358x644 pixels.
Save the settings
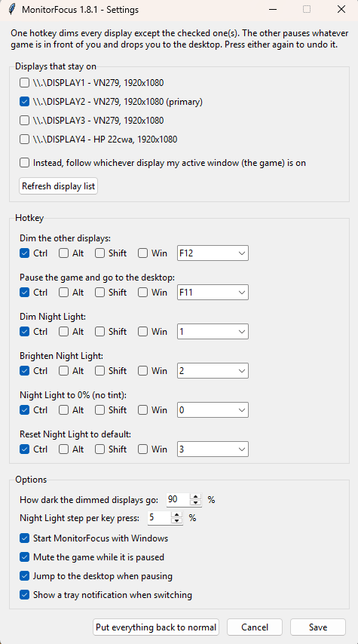click(318, 627)
